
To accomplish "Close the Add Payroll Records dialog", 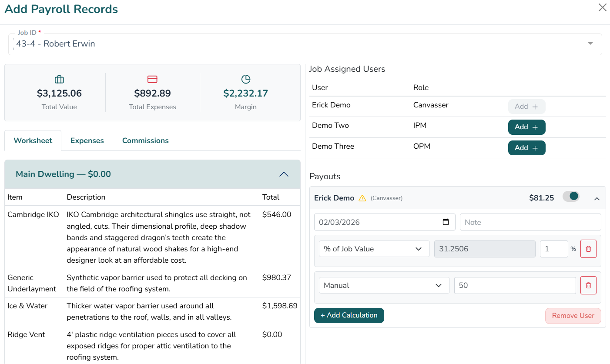I will point(602,8).
